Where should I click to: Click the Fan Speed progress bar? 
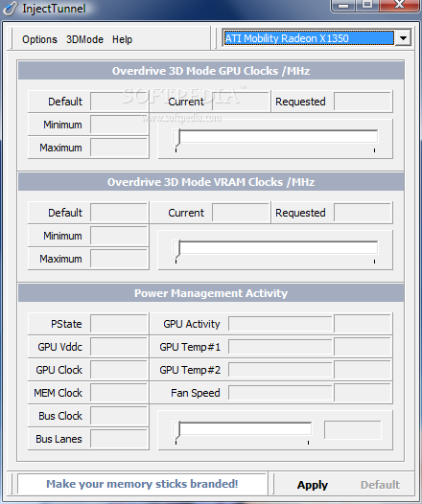click(280, 393)
